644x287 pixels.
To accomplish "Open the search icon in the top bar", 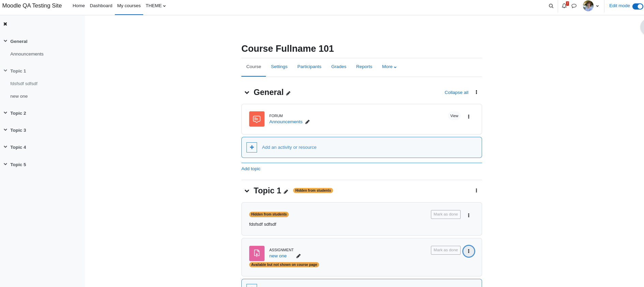I will [x=551, y=6].
